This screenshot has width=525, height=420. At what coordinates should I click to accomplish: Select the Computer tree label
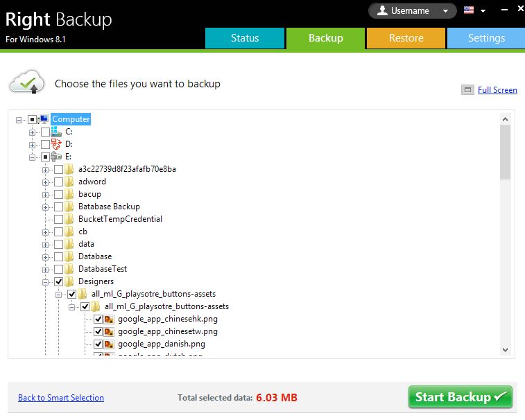[71, 119]
